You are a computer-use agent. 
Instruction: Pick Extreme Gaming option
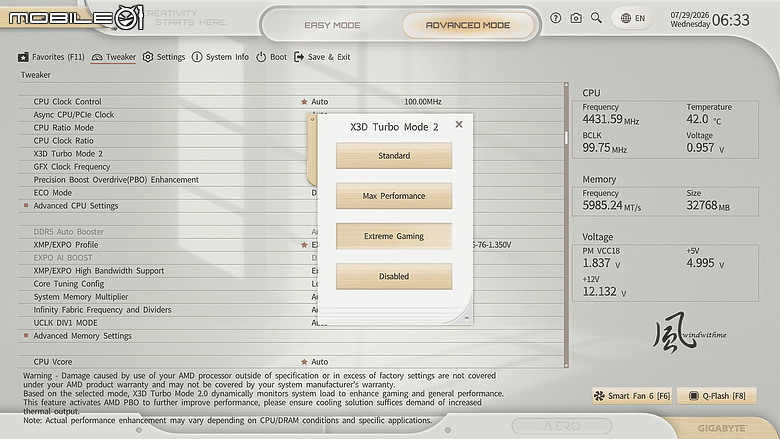394,236
